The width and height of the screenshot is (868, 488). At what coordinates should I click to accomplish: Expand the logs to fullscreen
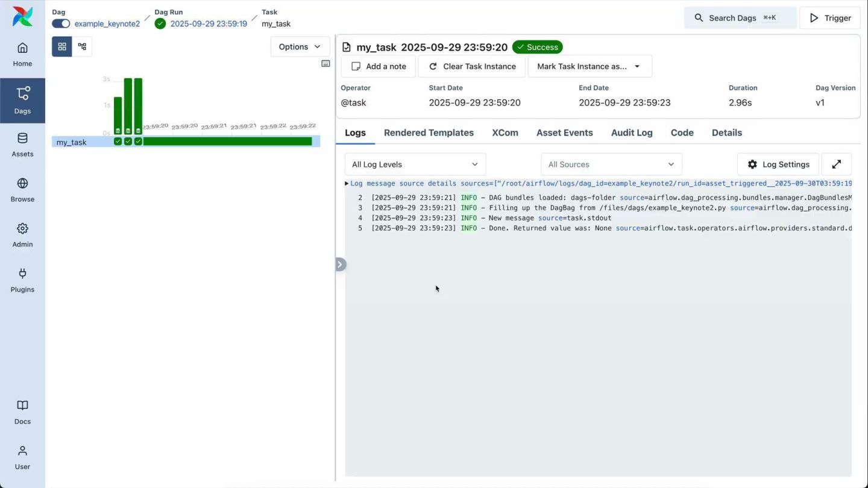[x=836, y=164]
